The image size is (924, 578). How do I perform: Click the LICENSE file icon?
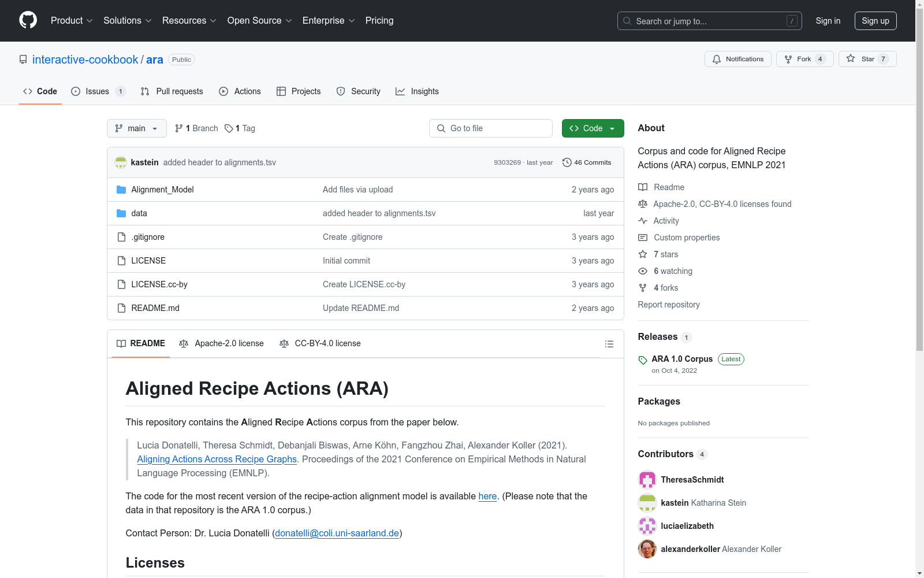[x=121, y=261]
